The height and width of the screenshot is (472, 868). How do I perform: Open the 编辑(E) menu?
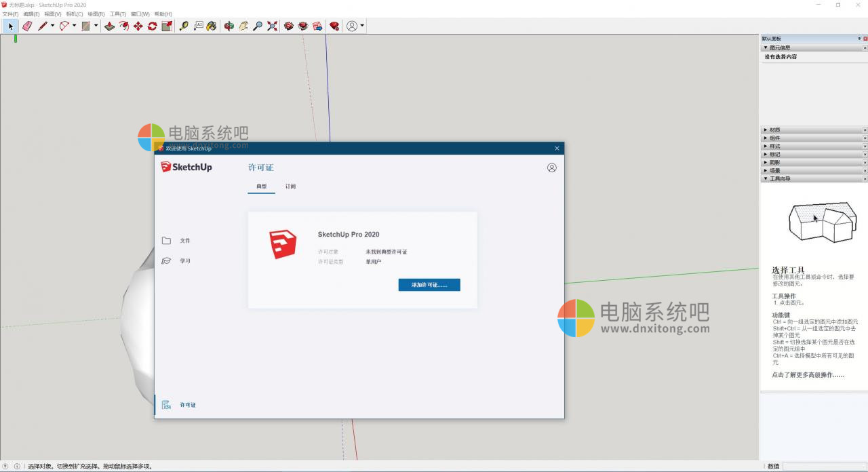(31, 14)
